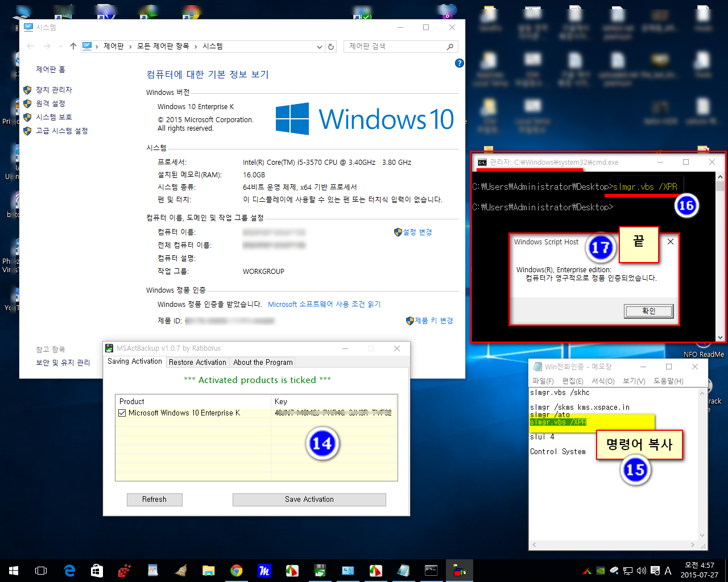Open Task View on the taskbar
Viewport: 728px width, 582px height.
(x=41, y=571)
